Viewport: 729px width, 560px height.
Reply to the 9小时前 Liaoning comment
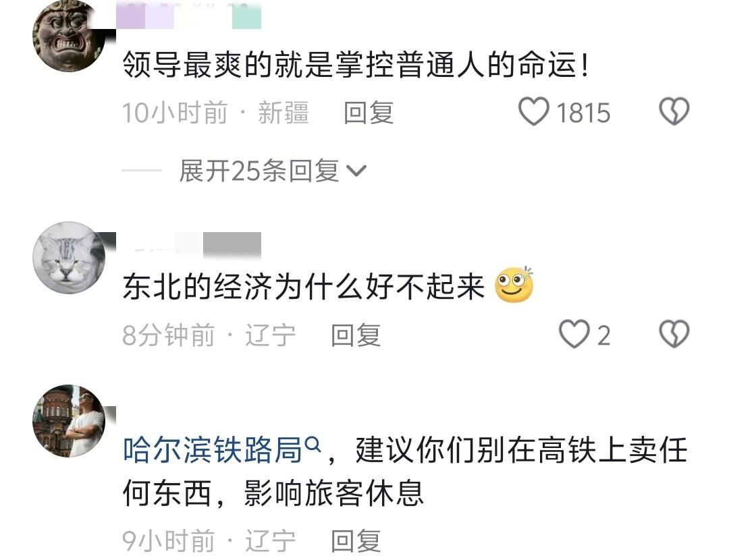tap(356, 540)
